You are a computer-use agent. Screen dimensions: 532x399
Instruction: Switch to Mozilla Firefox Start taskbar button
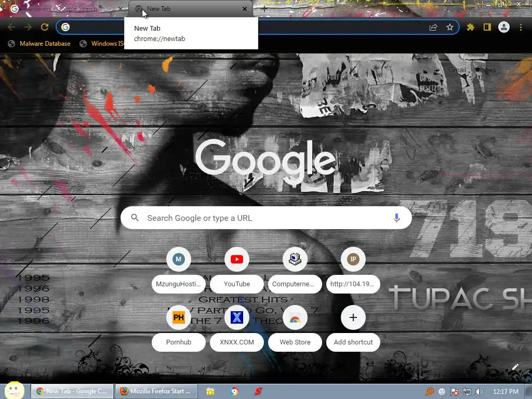(156, 391)
